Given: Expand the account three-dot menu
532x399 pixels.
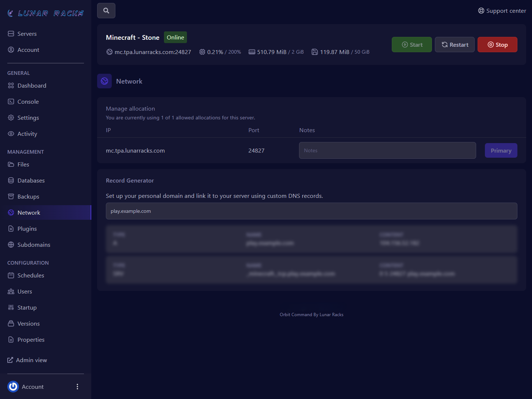Looking at the screenshot, I should (77, 387).
